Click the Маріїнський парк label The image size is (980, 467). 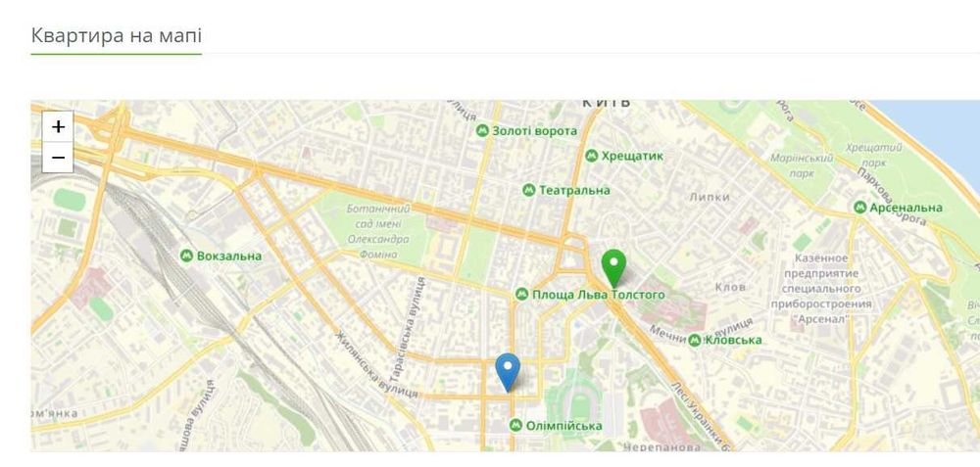(802, 165)
